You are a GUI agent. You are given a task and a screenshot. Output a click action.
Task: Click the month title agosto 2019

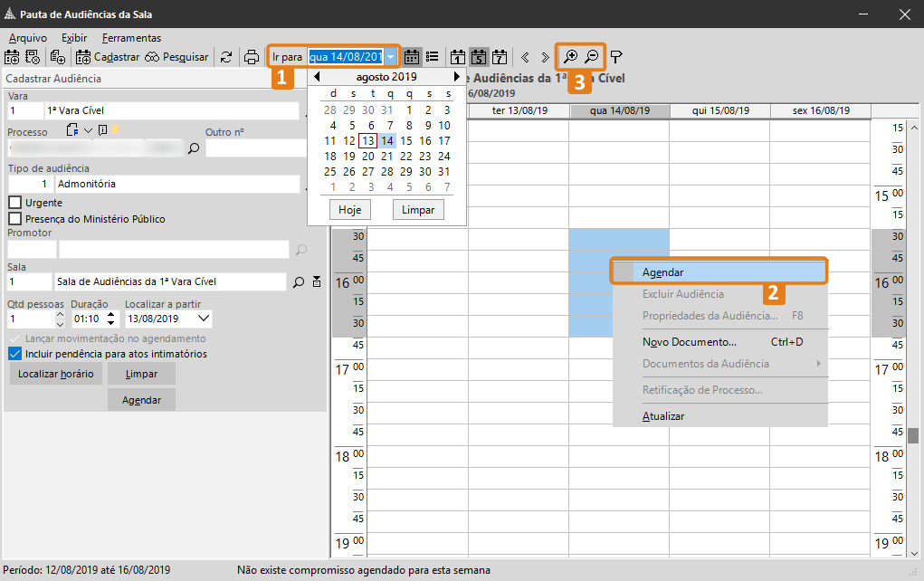tap(386, 77)
